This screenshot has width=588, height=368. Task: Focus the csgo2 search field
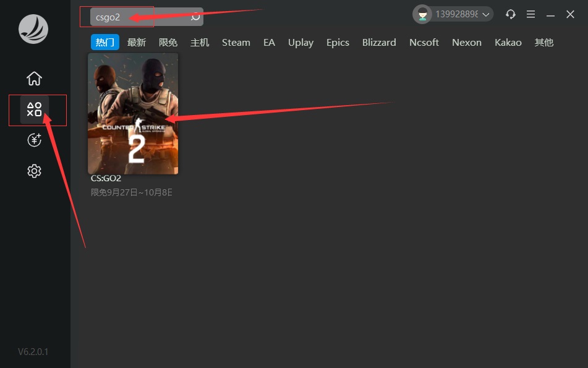(147, 17)
